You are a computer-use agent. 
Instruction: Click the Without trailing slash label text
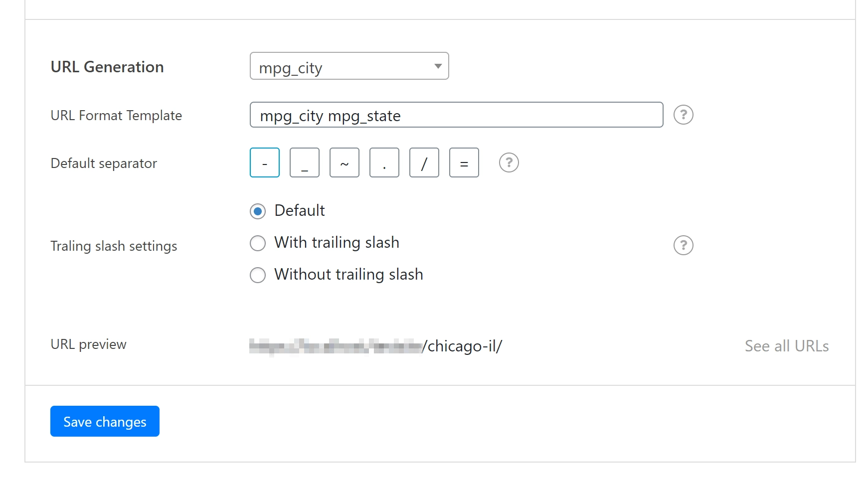[x=348, y=275]
